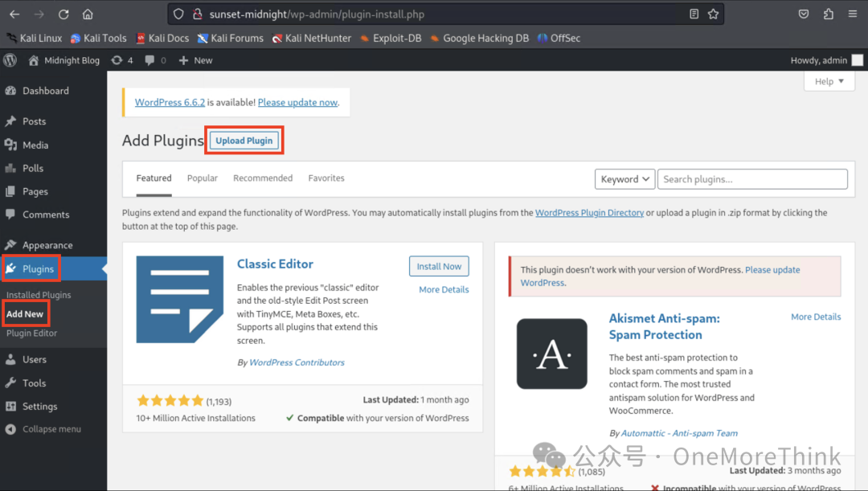Collapse the admin sidebar menu
Screen dimensions: 868x491
[43, 429]
